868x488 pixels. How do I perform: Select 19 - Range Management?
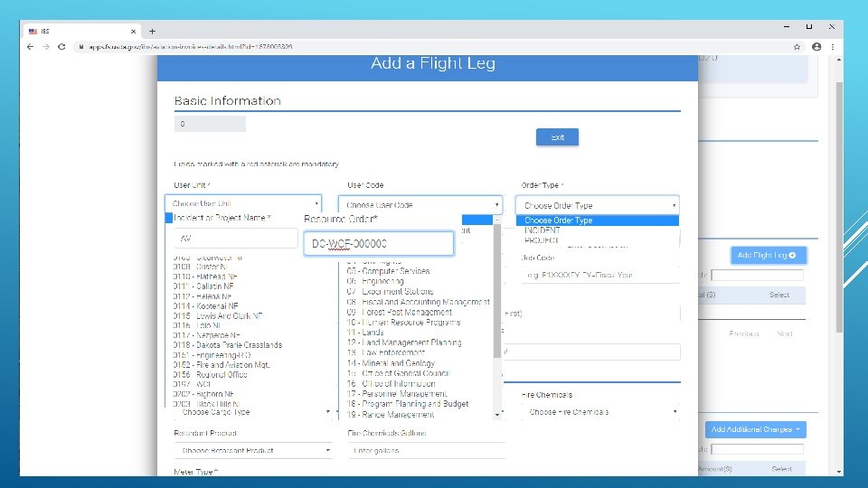(x=391, y=415)
